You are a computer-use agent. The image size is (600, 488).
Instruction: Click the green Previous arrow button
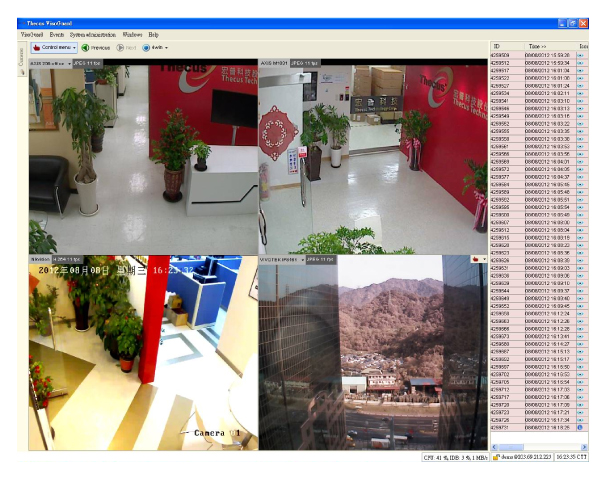pyautogui.click(x=96, y=48)
